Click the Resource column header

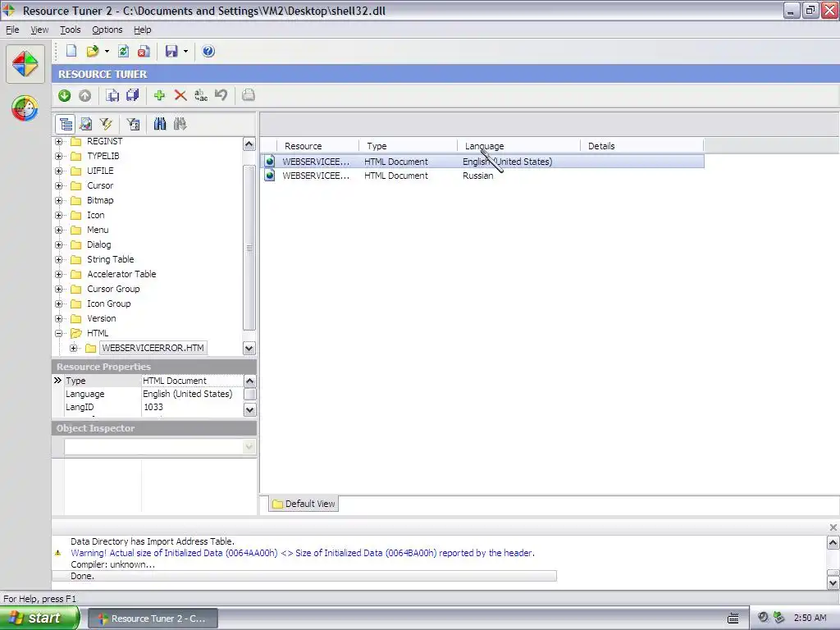pos(317,146)
